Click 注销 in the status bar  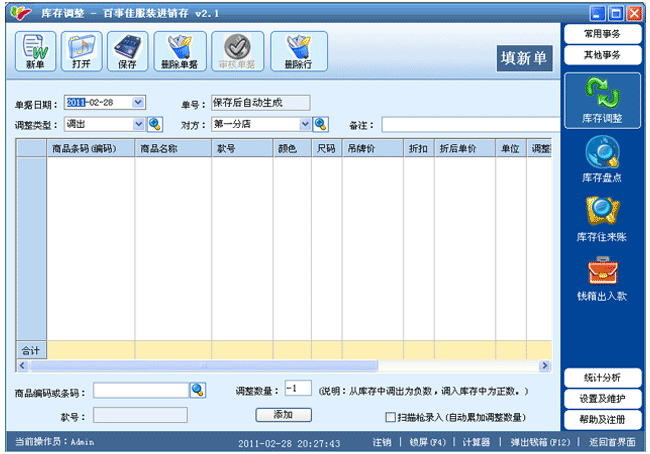pyautogui.click(x=381, y=442)
